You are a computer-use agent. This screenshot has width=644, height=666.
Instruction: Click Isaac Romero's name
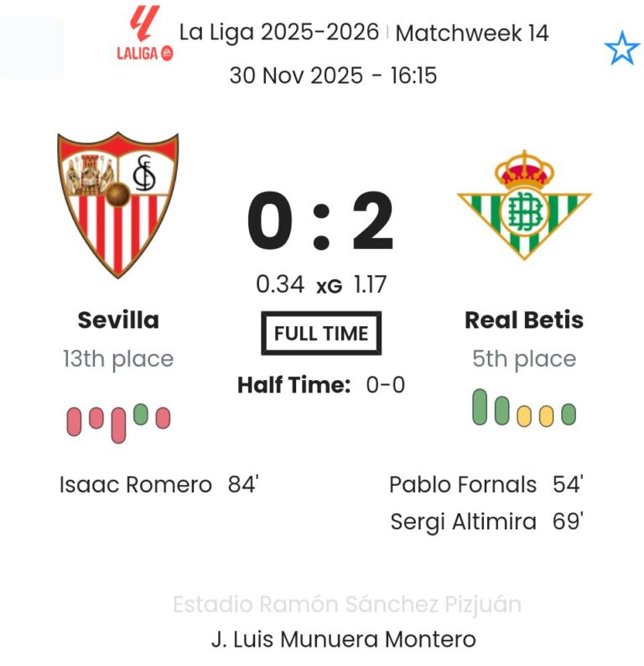pyautogui.click(x=136, y=484)
